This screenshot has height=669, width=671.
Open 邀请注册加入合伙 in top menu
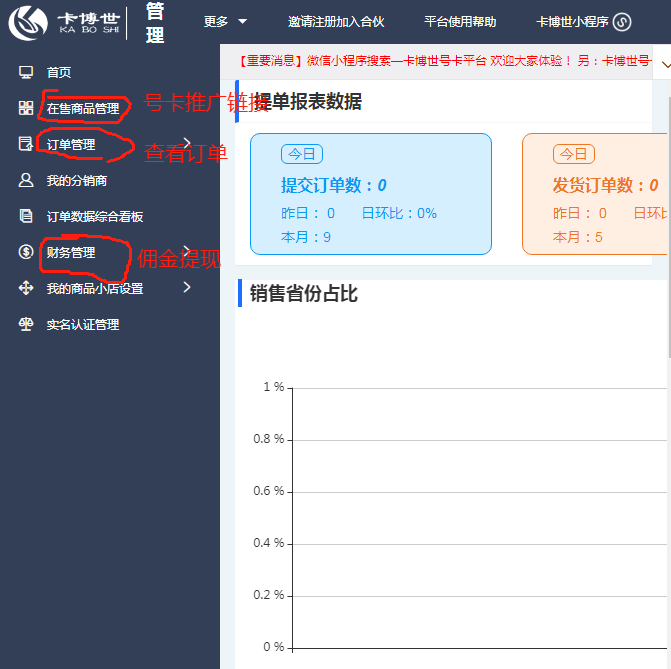click(x=335, y=22)
